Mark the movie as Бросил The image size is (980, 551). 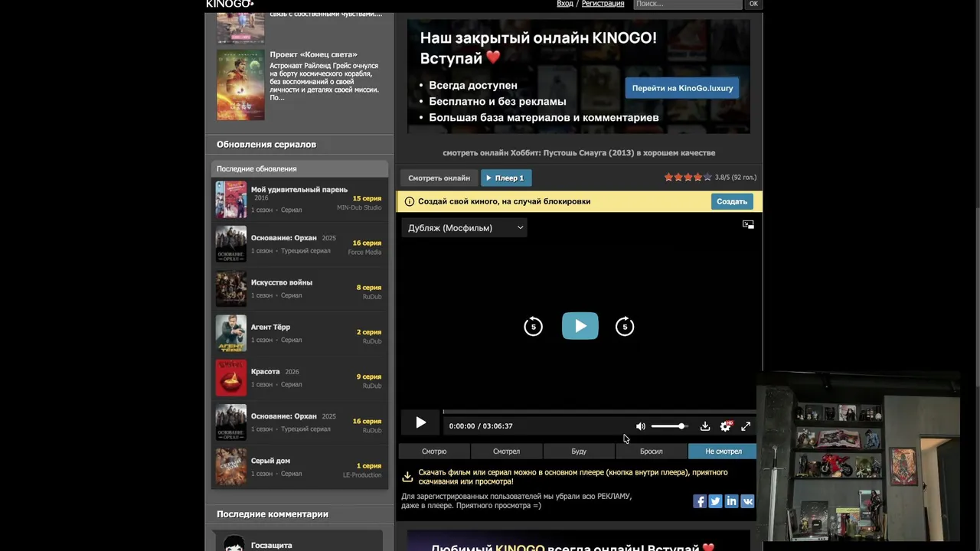pyautogui.click(x=651, y=452)
